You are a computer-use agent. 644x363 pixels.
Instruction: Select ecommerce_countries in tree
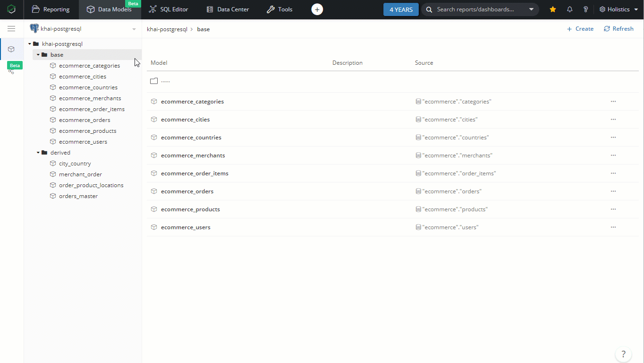pos(88,87)
